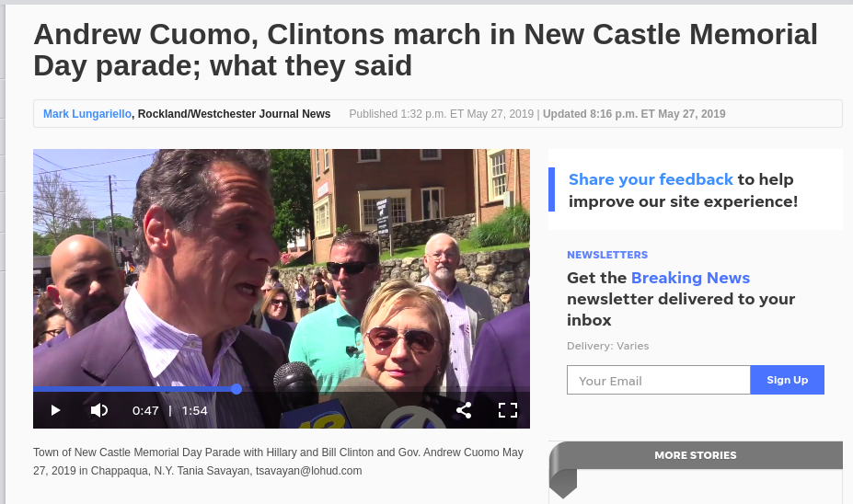Click the unplayed portion of video timeline
853x504 pixels.
(x=383, y=389)
